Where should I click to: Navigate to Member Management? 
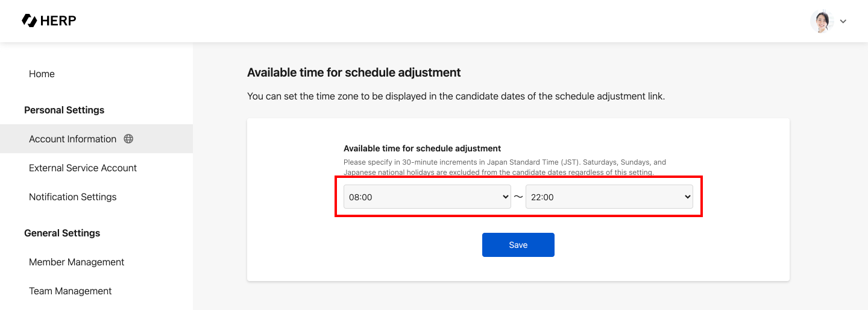tap(77, 262)
